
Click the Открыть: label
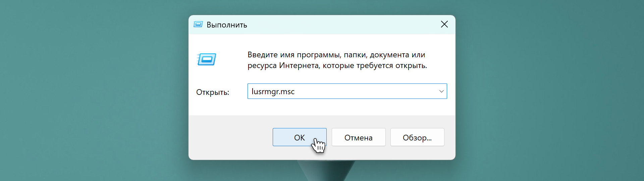(x=213, y=92)
